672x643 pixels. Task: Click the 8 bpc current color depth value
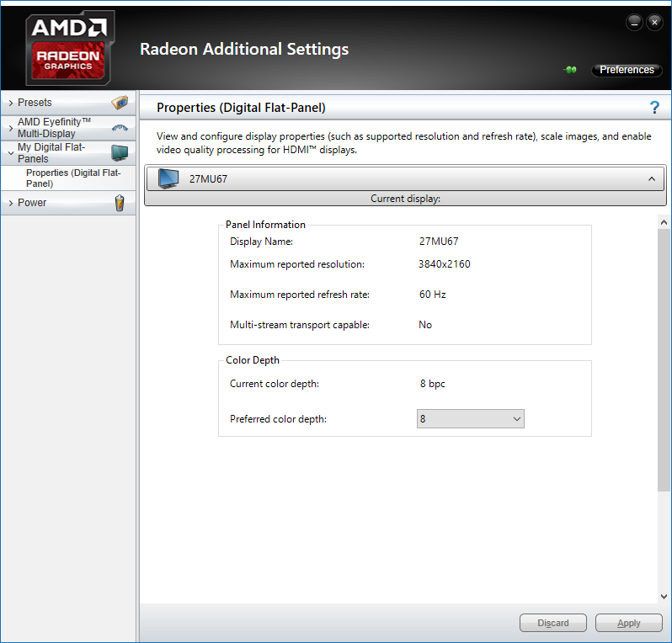point(433,384)
